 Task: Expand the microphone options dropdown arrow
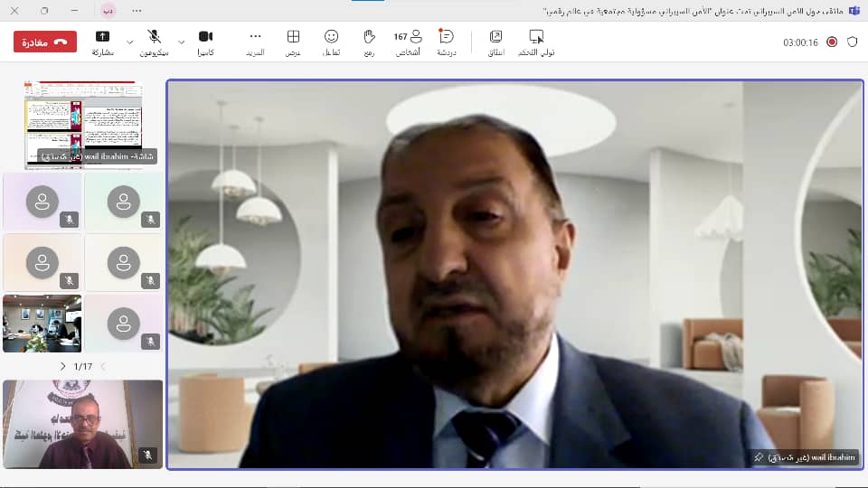[x=130, y=42]
